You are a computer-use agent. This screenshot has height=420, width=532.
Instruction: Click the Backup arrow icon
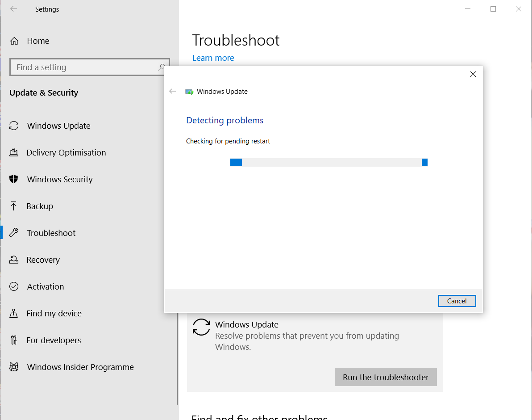(x=13, y=206)
